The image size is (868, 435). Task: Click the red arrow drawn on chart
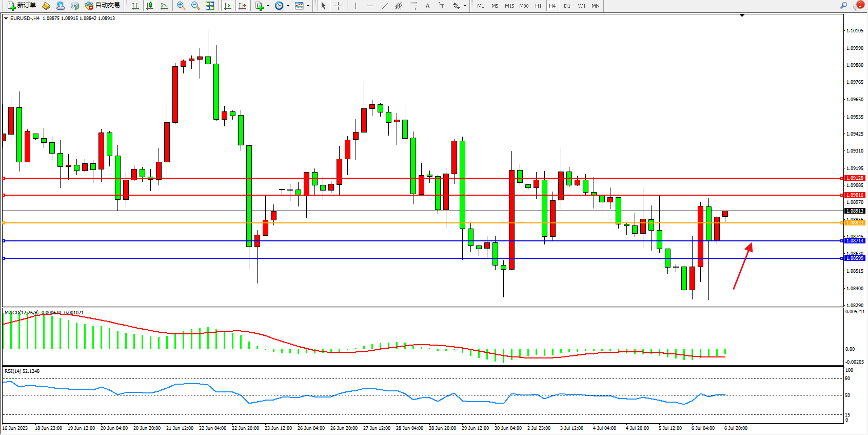(x=742, y=267)
